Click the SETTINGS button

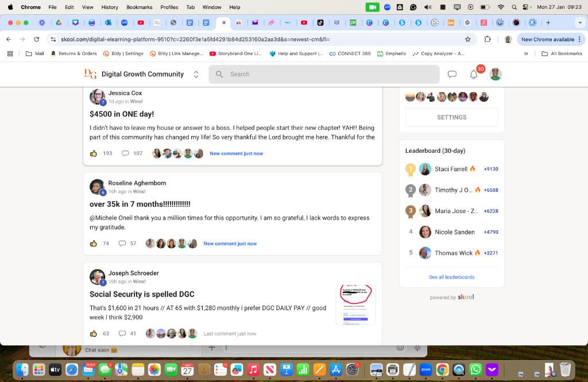click(x=451, y=117)
